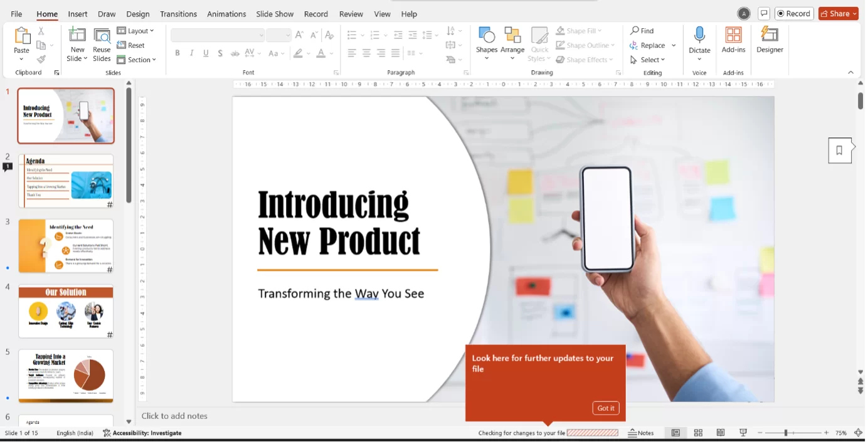Viewport: 868px width, 444px height.
Task: Open the Layout dropdown
Action: coord(136,30)
